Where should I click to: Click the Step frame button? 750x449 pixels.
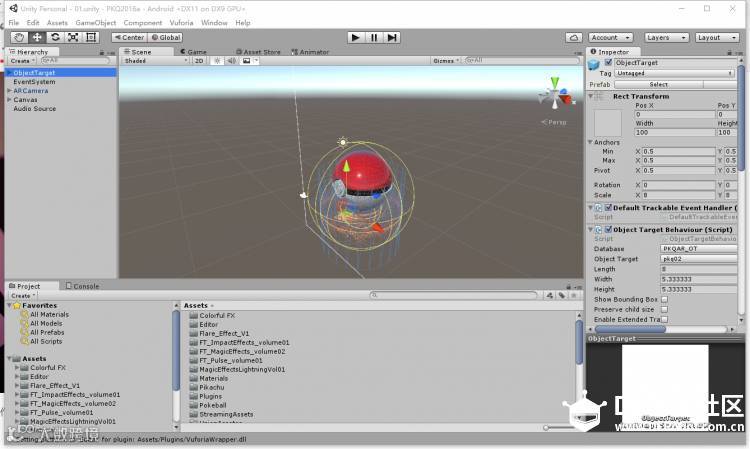pos(392,37)
